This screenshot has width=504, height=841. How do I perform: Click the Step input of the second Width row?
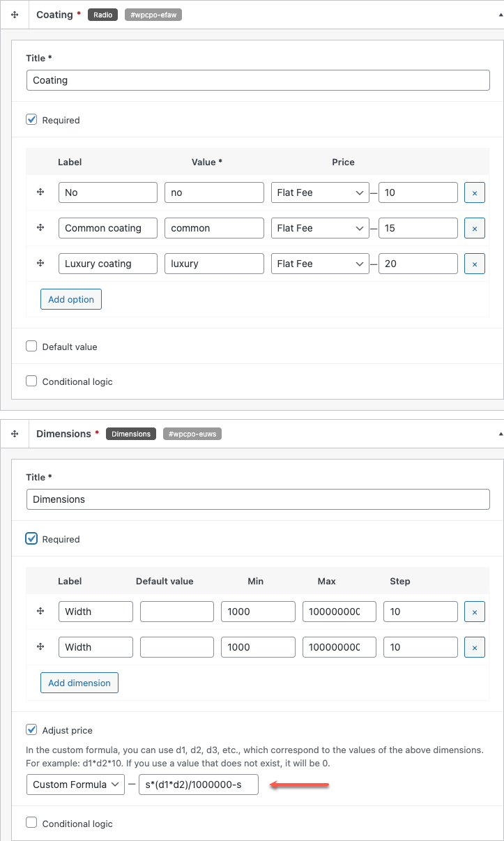[x=420, y=647]
